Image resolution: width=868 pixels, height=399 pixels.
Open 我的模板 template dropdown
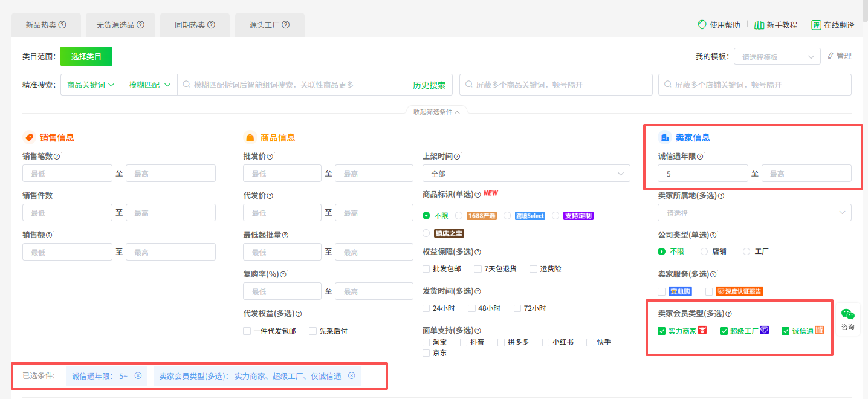tap(777, 57)
